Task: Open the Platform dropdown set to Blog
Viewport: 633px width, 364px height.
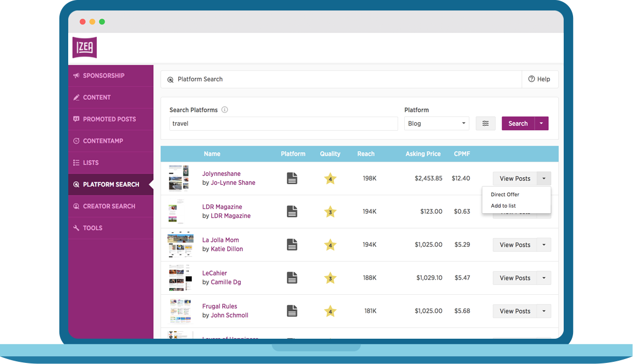Action: coord(437,124)
